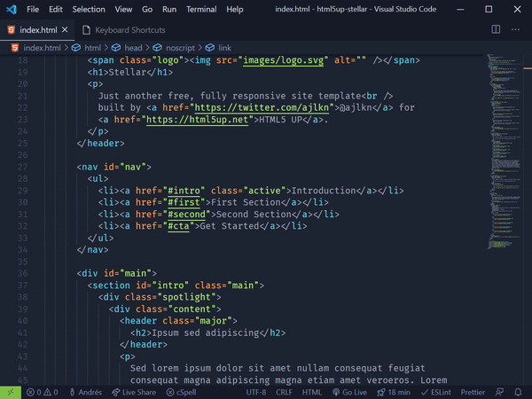Open the Terminal menu
The width and height of the screenshot is (532, 399).
click(x=201, y=9)
